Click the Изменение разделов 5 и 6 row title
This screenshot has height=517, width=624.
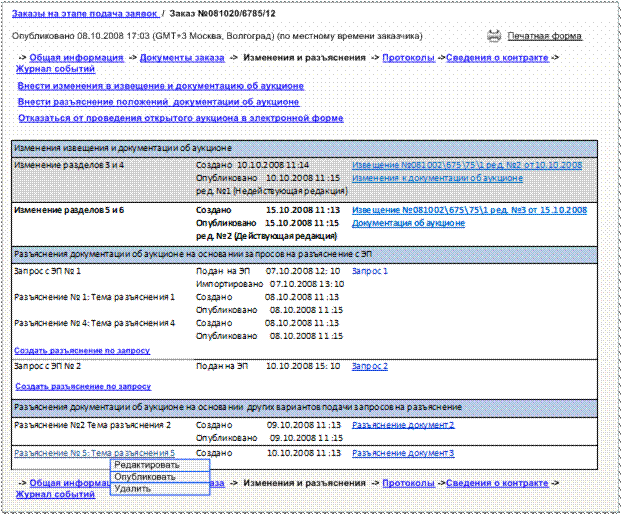(x=69, y=210)
